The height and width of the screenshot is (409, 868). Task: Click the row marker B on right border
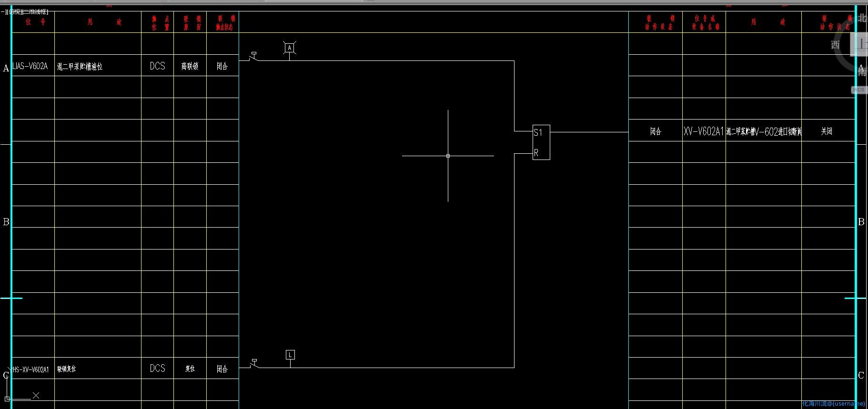click(x=861, y=222)
